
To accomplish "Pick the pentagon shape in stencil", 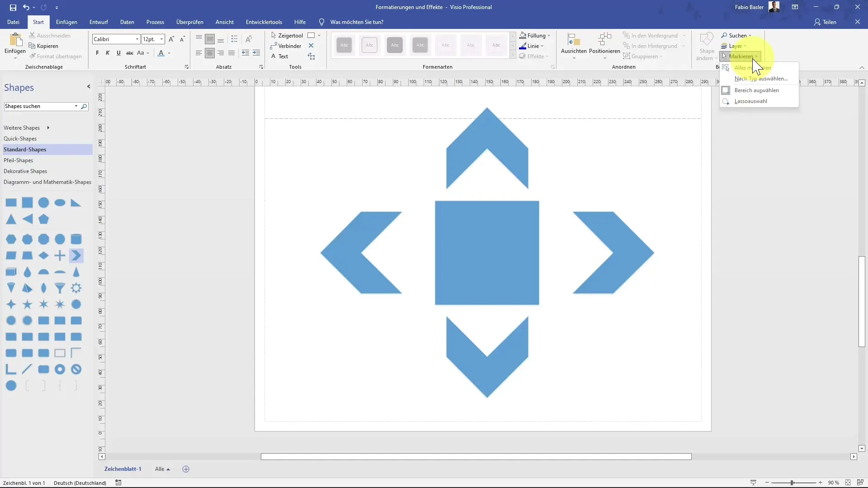I will tap(44, 219).
